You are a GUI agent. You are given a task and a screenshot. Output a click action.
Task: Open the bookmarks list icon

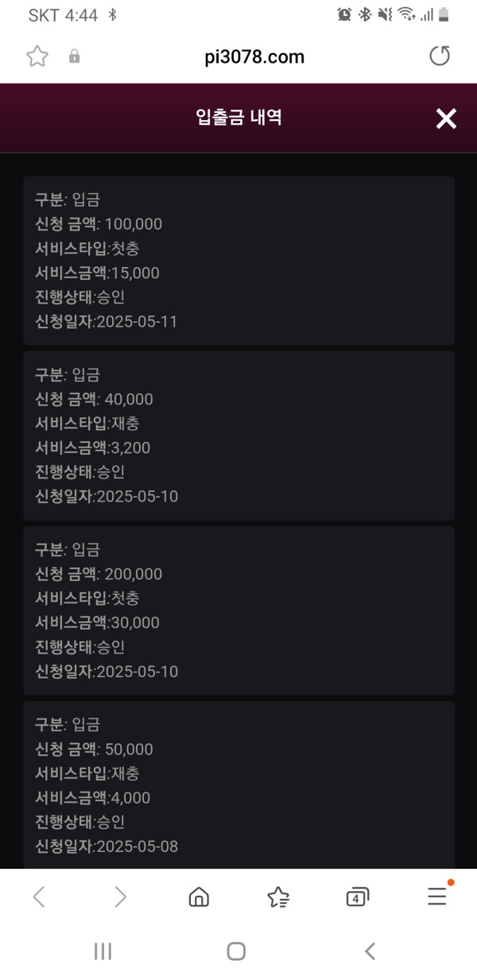click(278, 897)
